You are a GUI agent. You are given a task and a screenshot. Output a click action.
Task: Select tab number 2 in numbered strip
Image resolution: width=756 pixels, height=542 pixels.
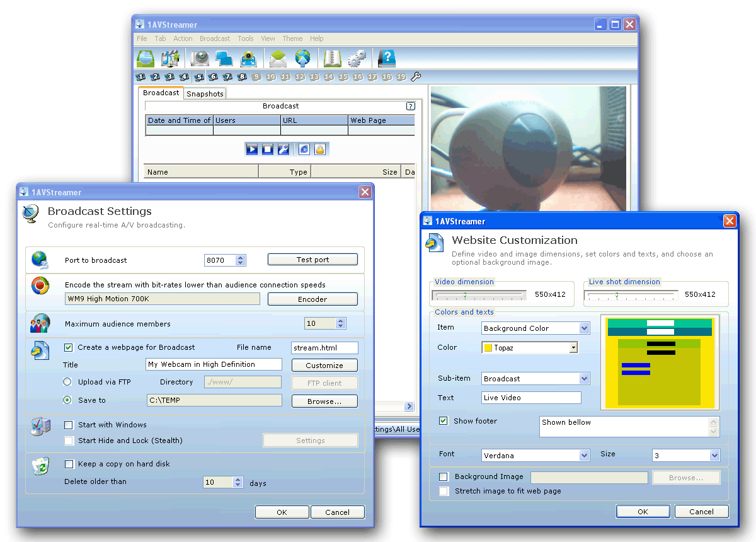(x=155, y=77)
